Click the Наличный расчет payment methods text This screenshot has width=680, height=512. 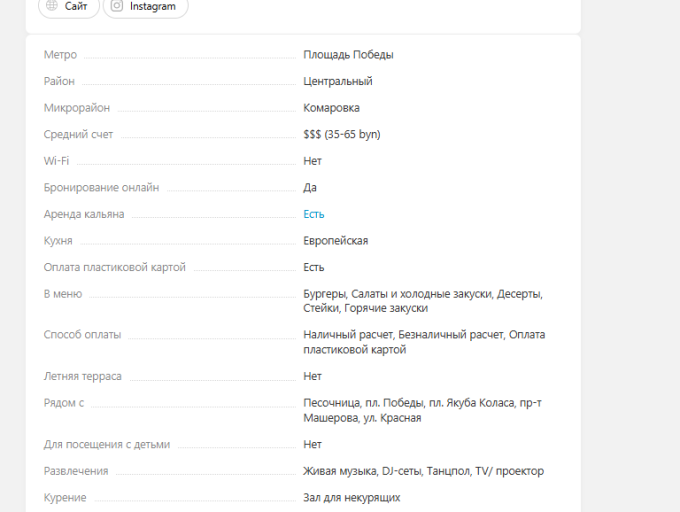(x=424, y=342)
